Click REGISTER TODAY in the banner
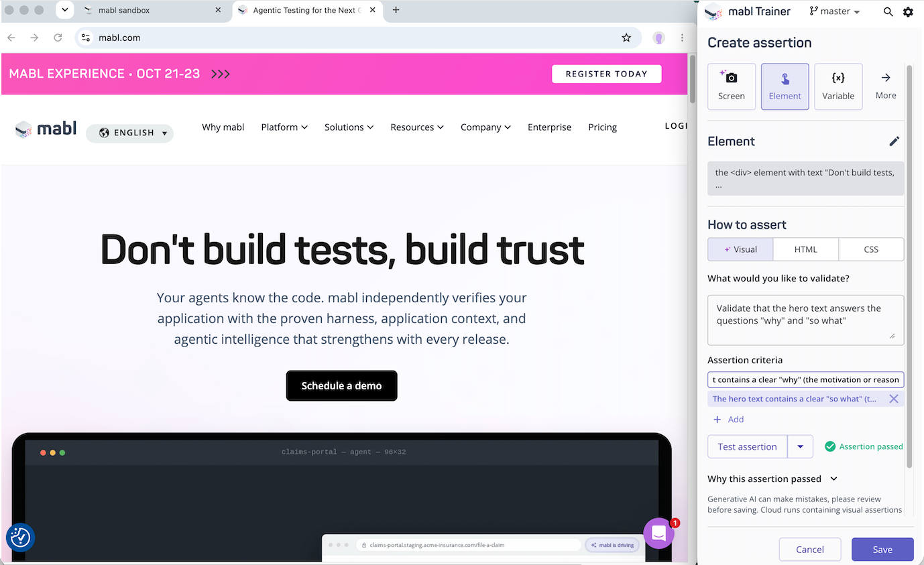 pyautogui.click(x=606, y=74)
